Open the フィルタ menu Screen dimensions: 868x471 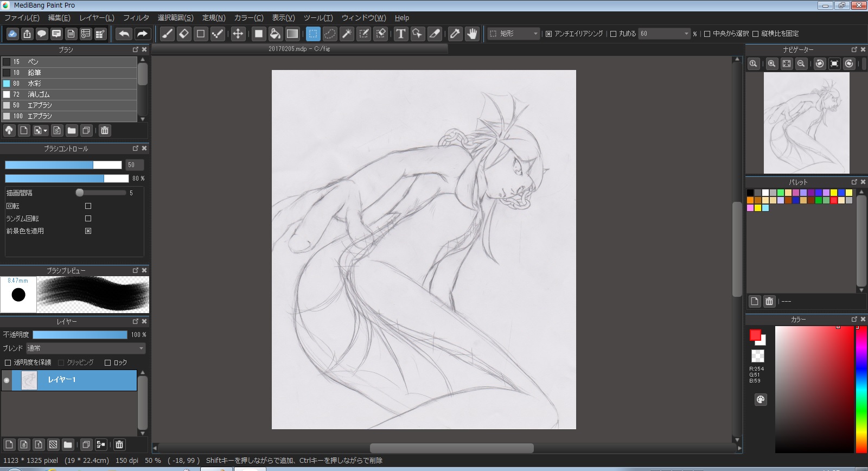pos(136,18)
